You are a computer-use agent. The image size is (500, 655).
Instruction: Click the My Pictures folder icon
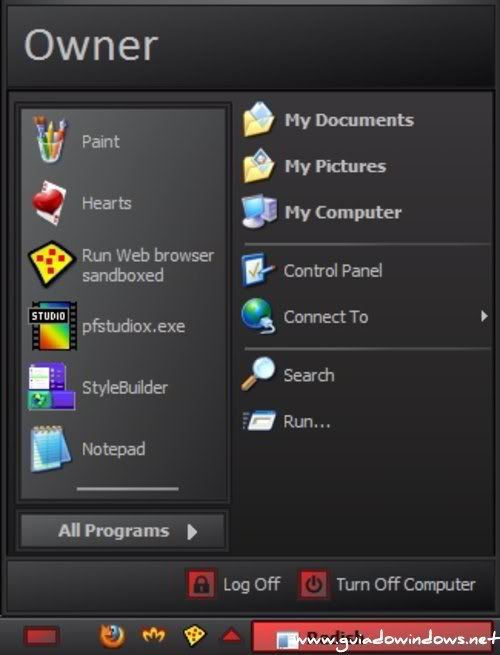(259, 166)
